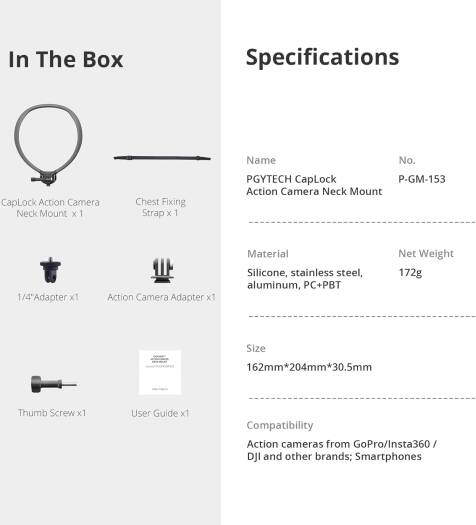The image size is (476, 525).
Task: Select the Chest Fixing Strap image
Action: [x=162, y=158]
